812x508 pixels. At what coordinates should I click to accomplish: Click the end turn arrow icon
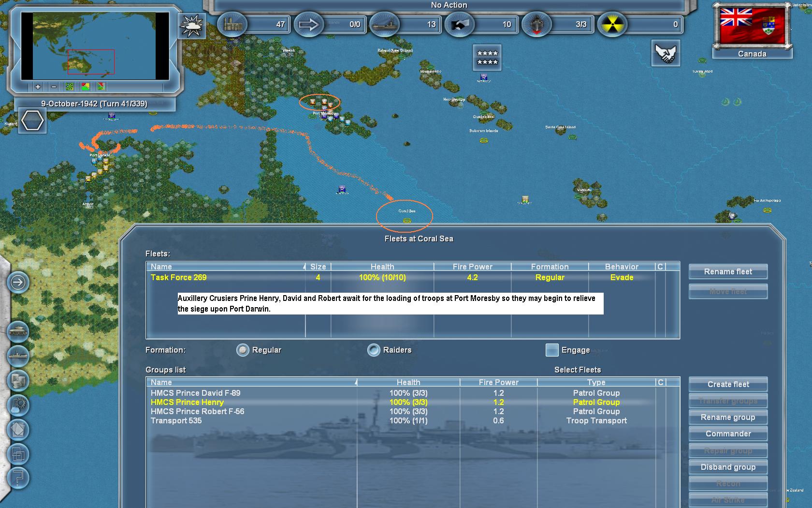coord(18,282)
